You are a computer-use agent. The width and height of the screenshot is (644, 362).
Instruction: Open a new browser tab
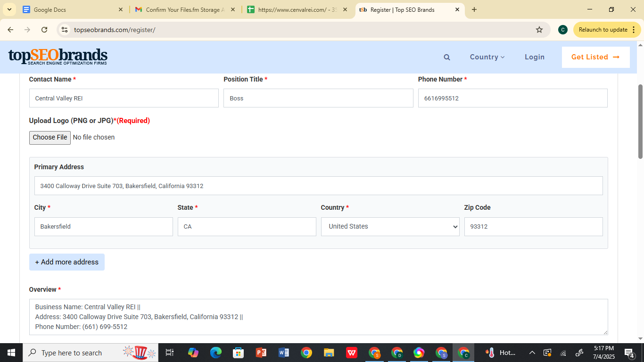(474, 9)
